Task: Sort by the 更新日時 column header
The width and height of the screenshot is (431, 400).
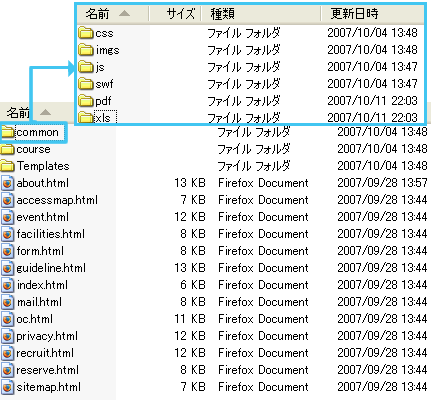Action: [372, 14]
